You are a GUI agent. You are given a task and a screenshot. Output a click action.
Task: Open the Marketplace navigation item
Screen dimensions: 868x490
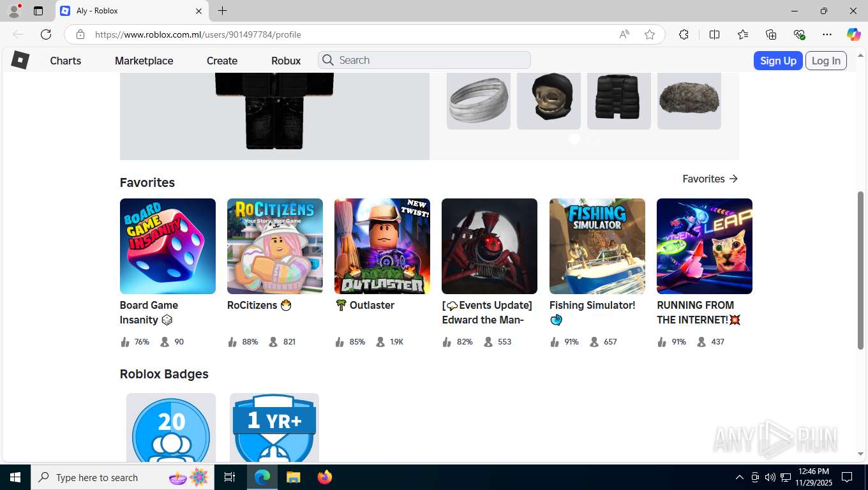[144, 61]
